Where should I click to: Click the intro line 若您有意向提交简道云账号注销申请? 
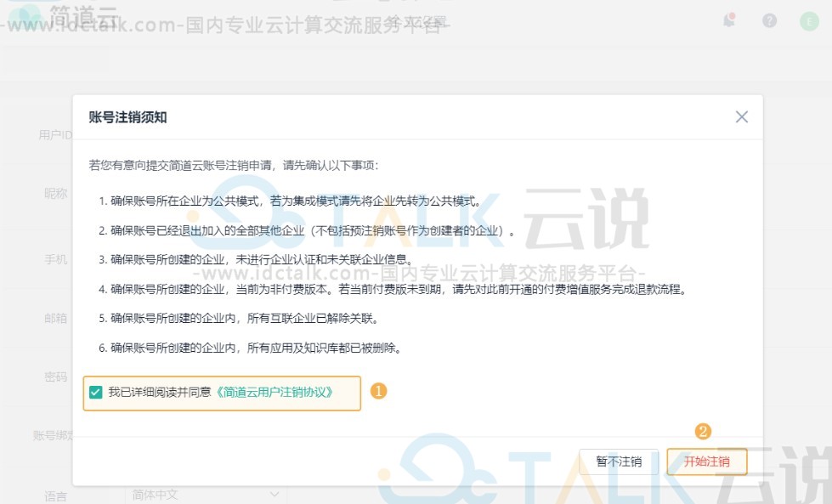point(234,166)
